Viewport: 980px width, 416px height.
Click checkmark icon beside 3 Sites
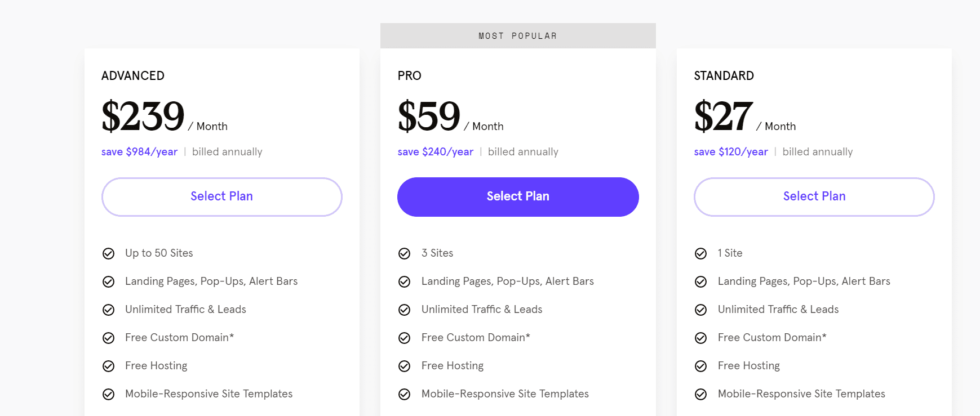pos(404,254)
